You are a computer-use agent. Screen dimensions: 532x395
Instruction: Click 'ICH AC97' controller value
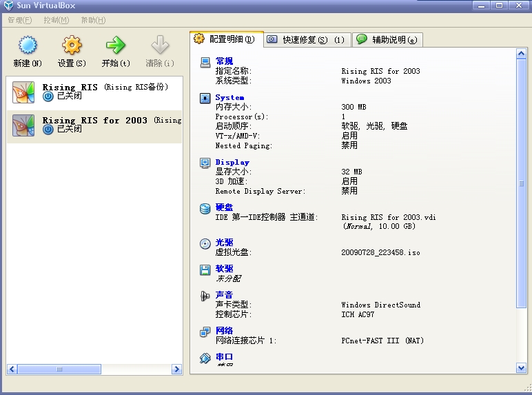click(358, 314)
